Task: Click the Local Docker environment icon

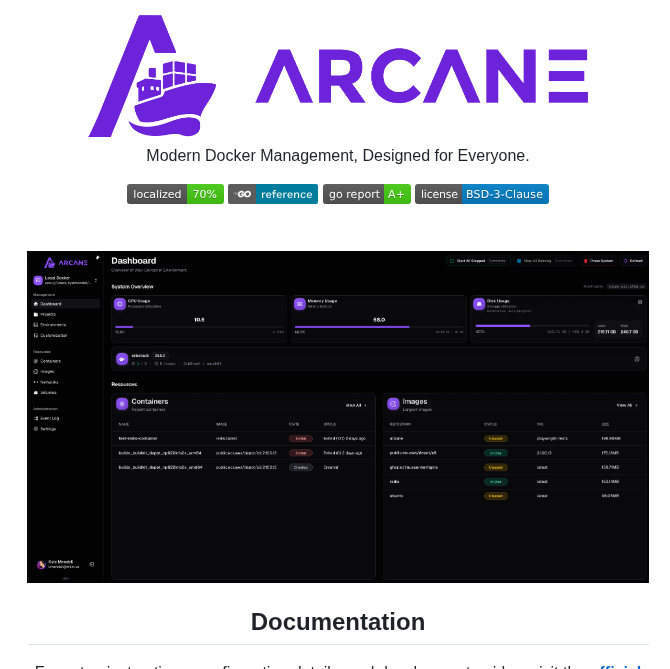Action: (38, 280)
